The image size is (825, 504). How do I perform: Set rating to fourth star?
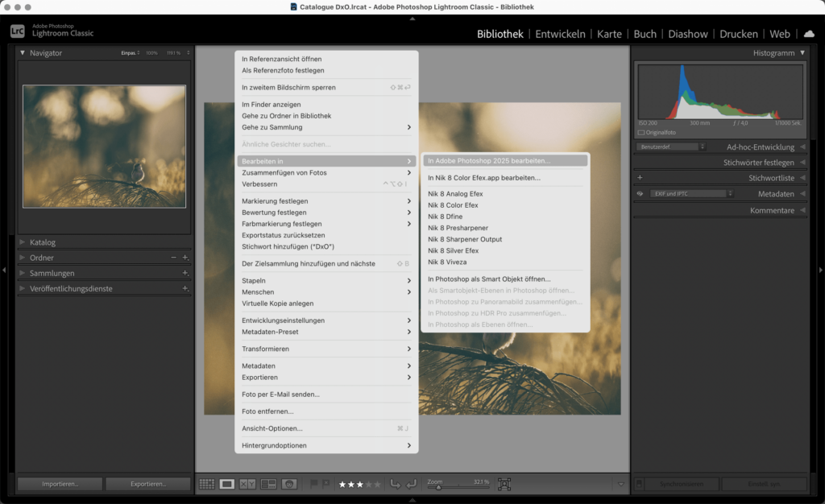tap(368, 485)
